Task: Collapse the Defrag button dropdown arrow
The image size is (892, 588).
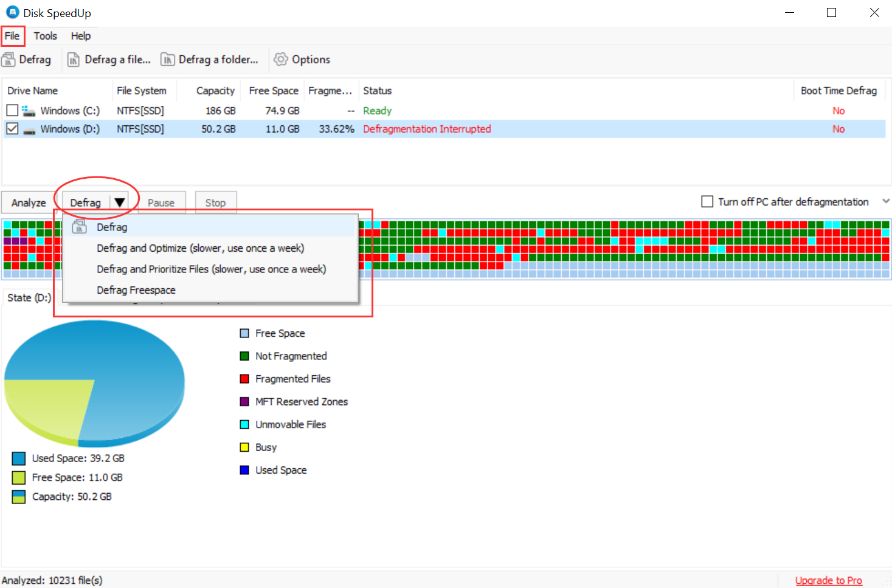Action: tap(120, 202)
